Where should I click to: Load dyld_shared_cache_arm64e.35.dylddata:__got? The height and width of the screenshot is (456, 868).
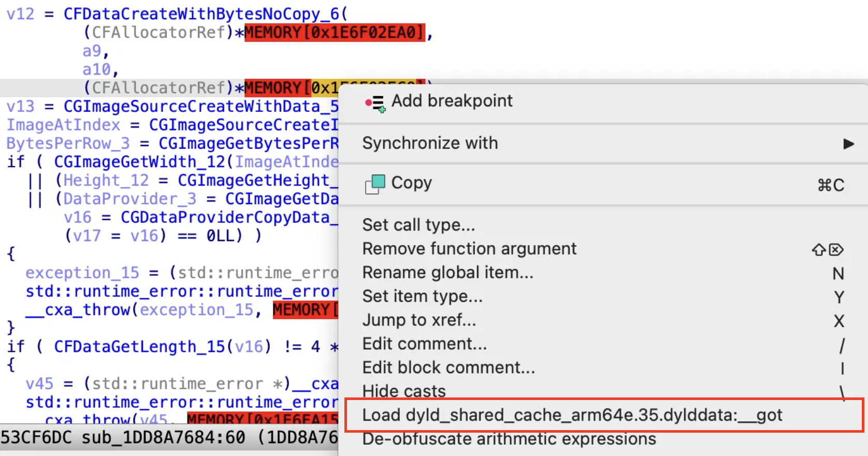pos(572,415)
